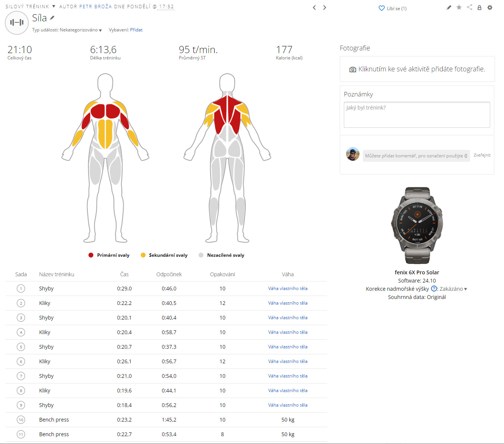504x444 pixels.
Task: Open the Silový trénink activity type dropdown
Action: click(x=54, y=6)
